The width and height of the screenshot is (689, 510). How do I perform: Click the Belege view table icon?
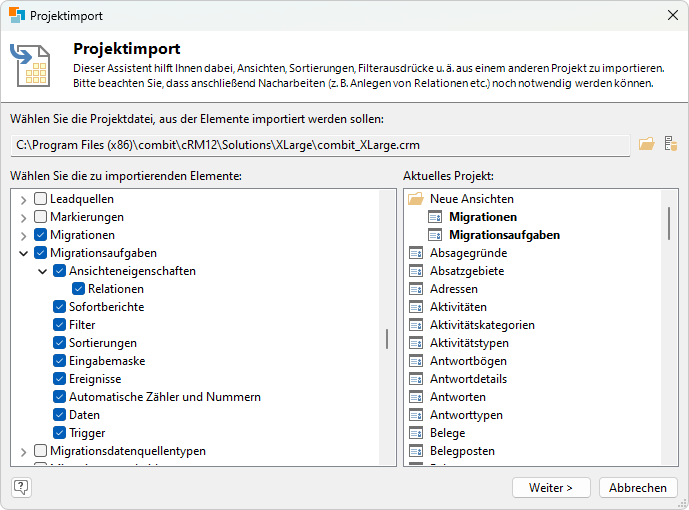click(x=416, y=433)
